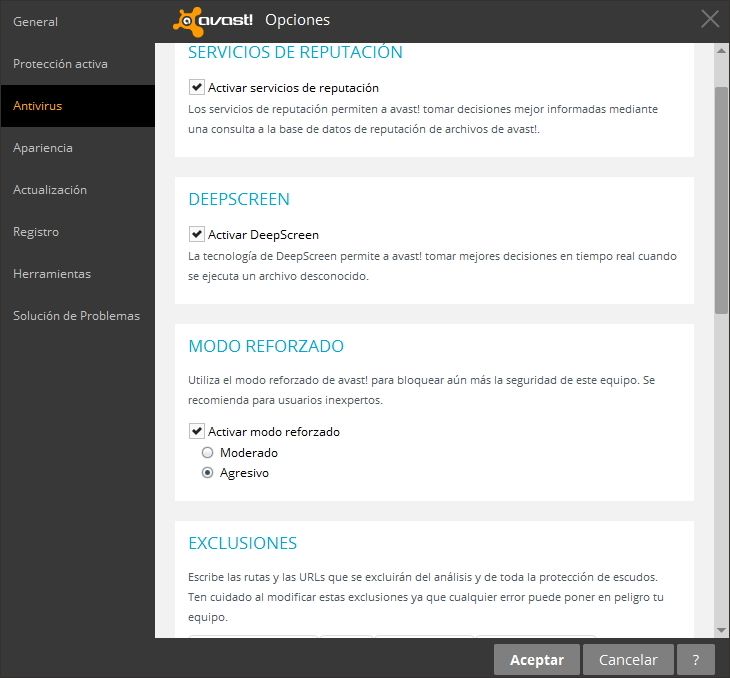This screenshot has height=678, width=730.
Task: Click the SERVICIOS DE REPUTACIÓN heading
Action: [295, 52]
